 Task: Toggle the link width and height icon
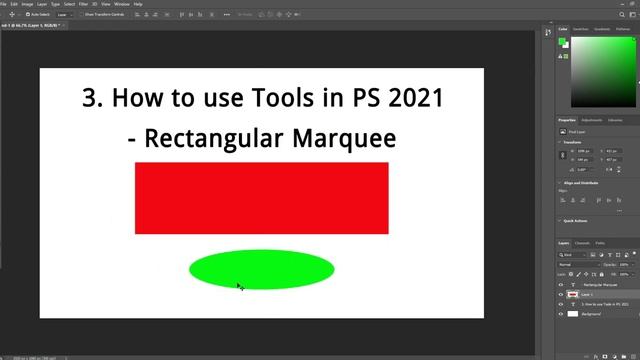tap(563, 155)
